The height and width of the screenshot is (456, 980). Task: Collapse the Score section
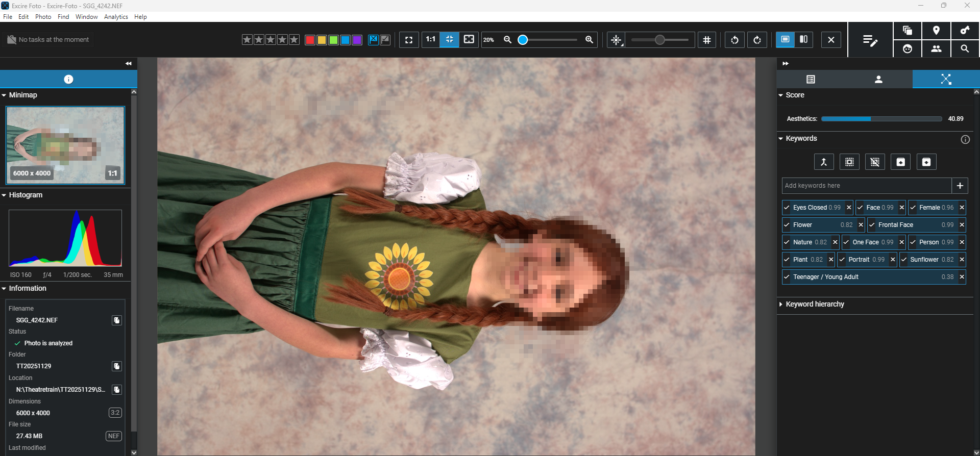point(781,95)
